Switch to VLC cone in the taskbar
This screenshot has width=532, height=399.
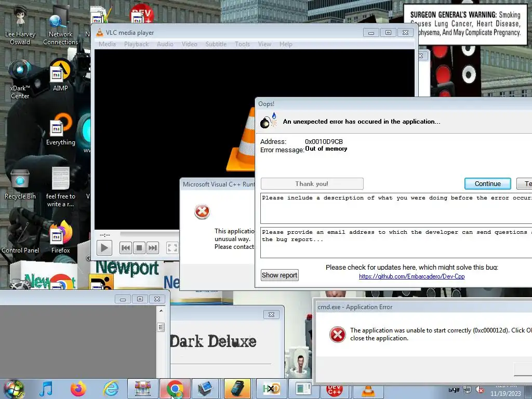click(368, 391)
